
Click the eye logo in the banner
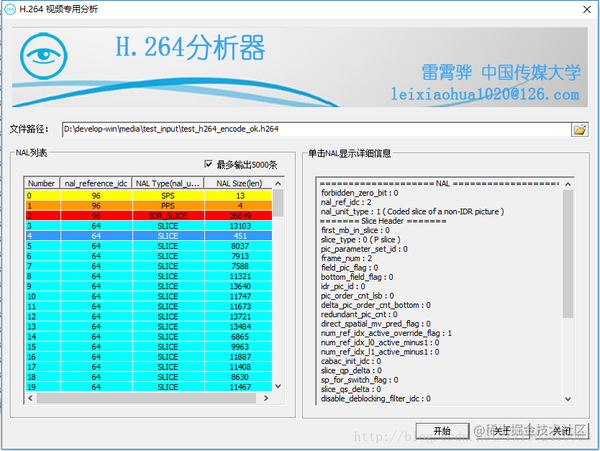(44, 56)
